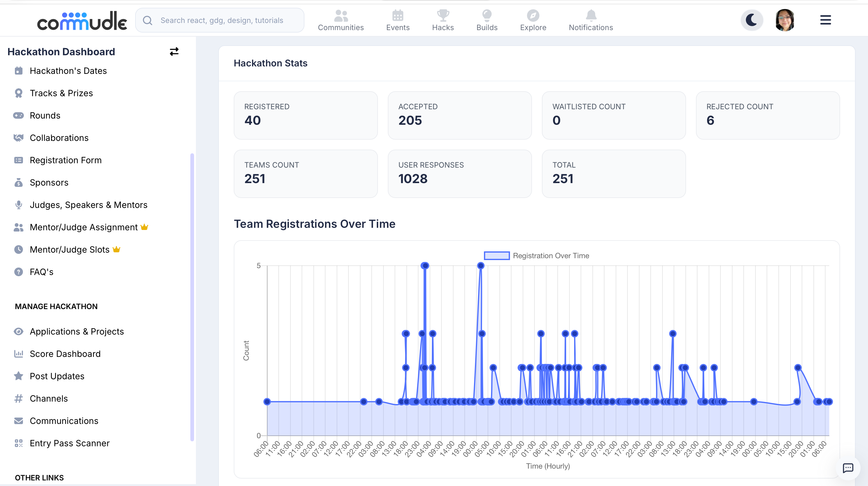
Task: Open the Events calendar icon
Action: pos(398,15)
